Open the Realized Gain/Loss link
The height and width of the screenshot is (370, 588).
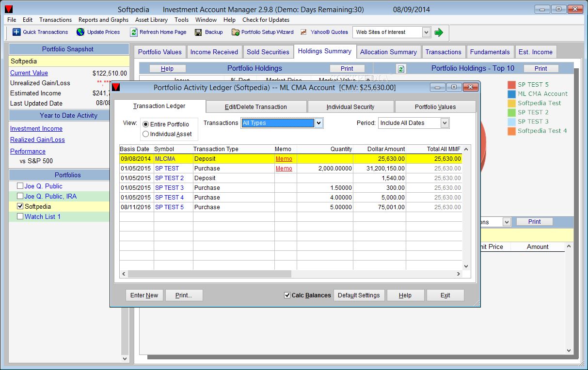[x=37, y=140]
